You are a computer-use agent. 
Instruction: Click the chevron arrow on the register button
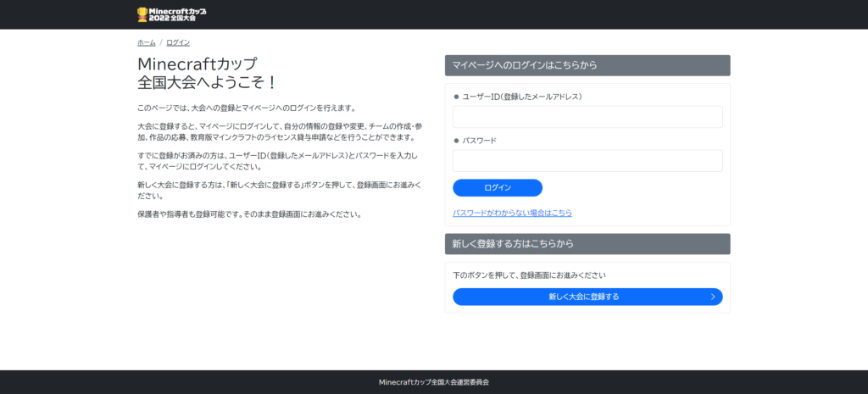pyautogui.click(x=713, y=297)
